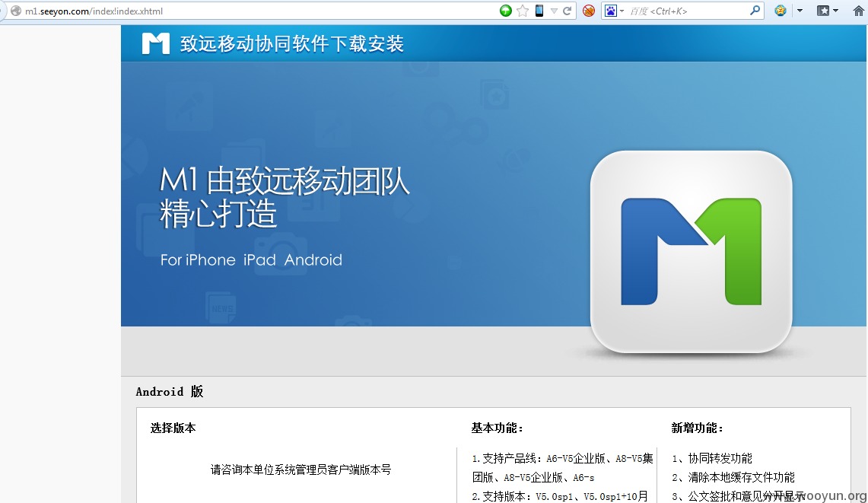This screenshot has height=503, width=868.
Task: Click the red blocked-content icon
Action: pyautogui.click(x=589, y=11)
